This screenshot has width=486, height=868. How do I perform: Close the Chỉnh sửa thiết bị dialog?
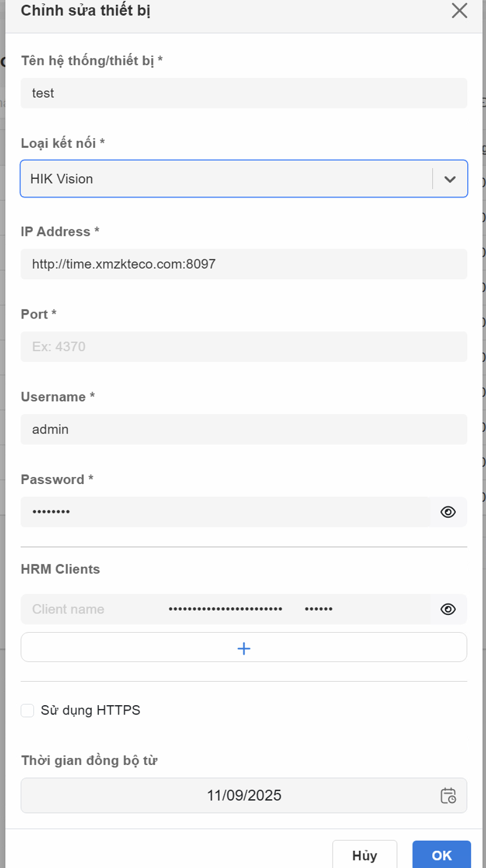(459, 11)
